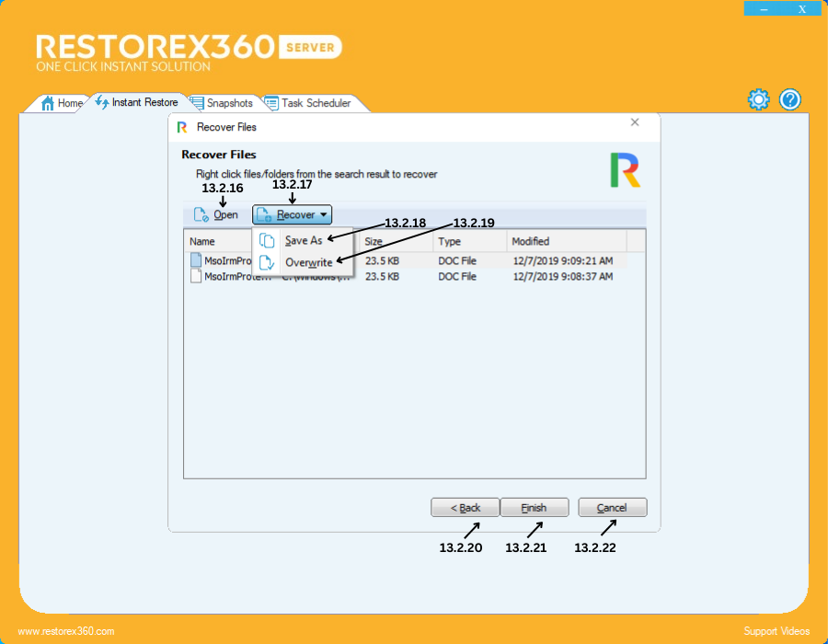The image size is (828, 644).
Task: Click the Open file toolbar icon
Action: coord(201,214)
